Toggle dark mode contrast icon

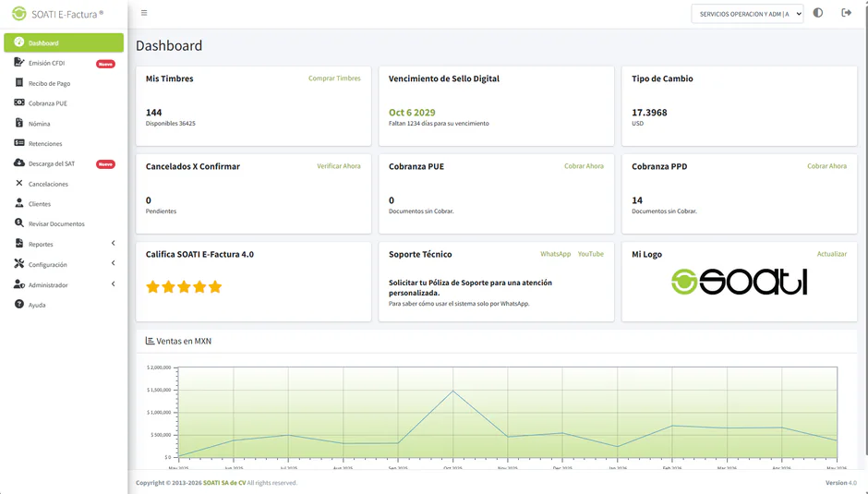[x=817, y=13]
